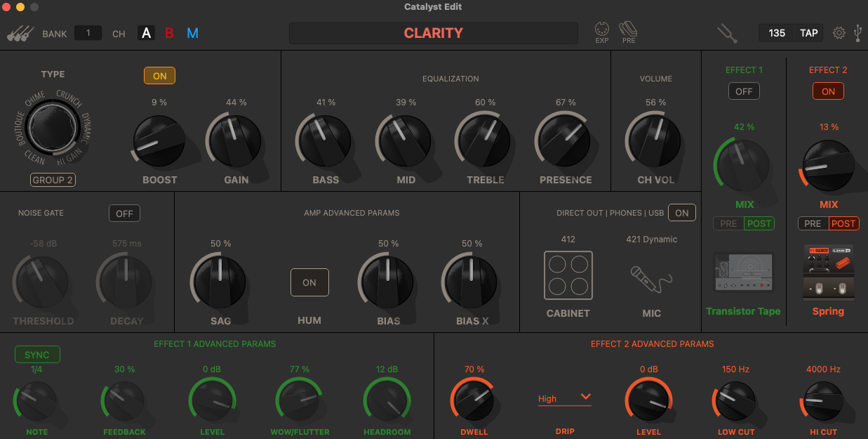Click the 135 tempo field
868x439 pixels.
coord(777,33)
